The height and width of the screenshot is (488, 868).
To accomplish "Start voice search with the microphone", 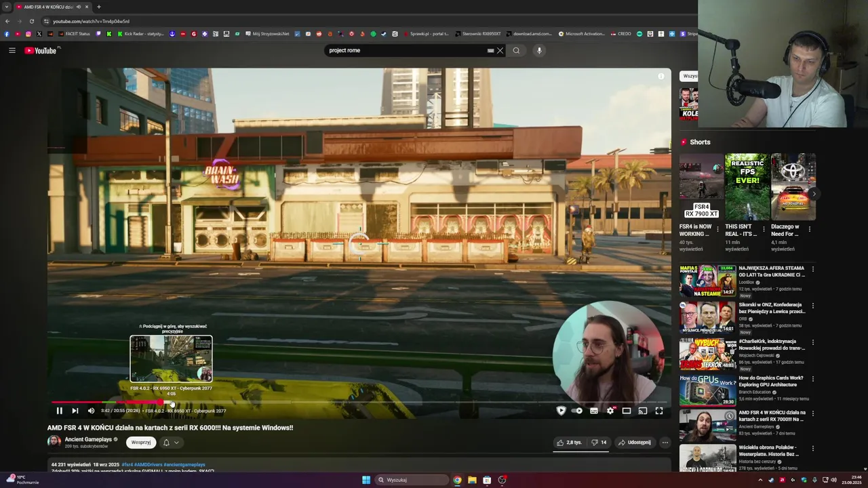I will [x=539, y=50].
